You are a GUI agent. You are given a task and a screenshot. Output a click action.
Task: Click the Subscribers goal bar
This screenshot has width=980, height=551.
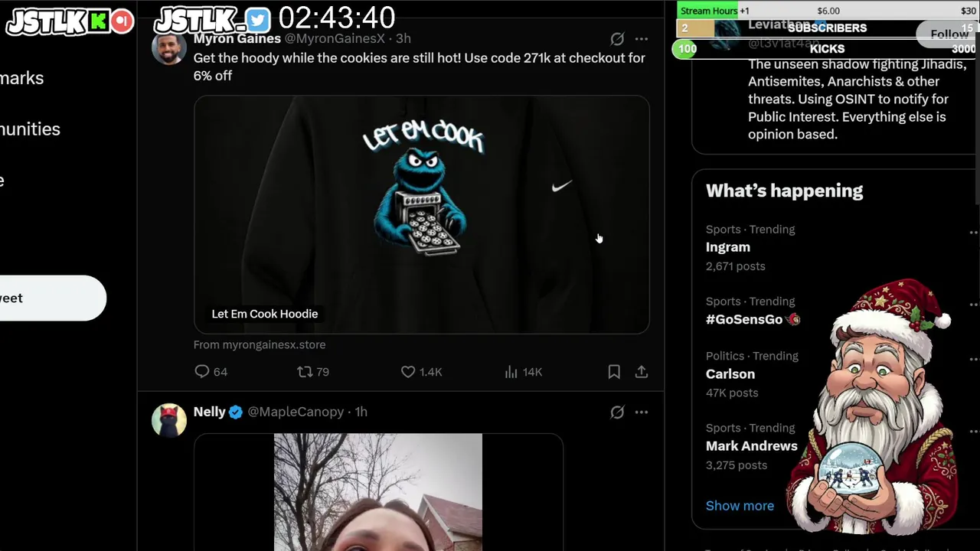tap(827, 28)
